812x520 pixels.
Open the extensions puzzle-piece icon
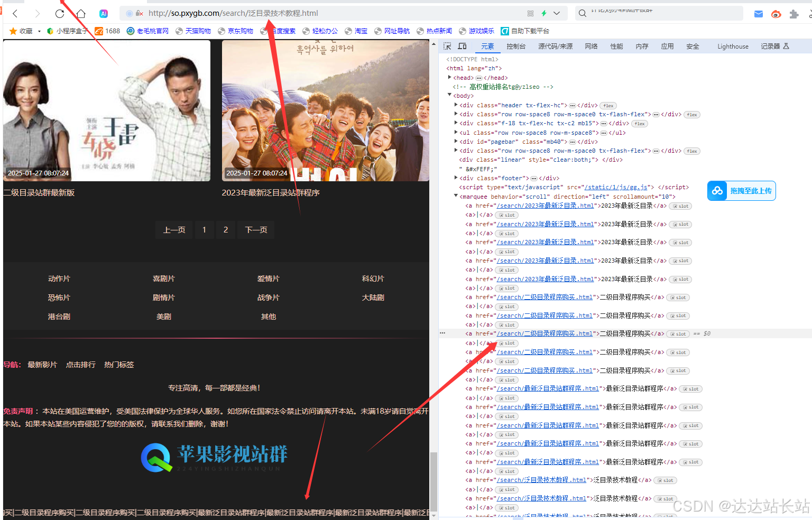[793, 14]
